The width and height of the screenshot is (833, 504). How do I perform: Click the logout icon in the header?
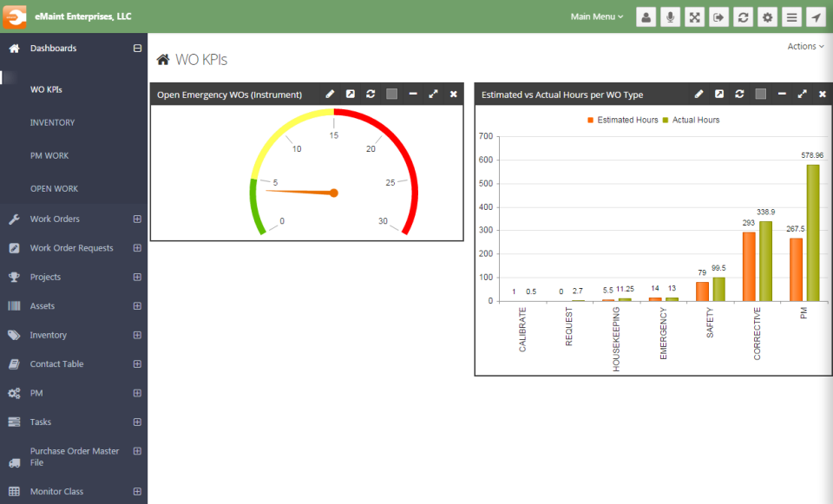[x=718, y=16]
